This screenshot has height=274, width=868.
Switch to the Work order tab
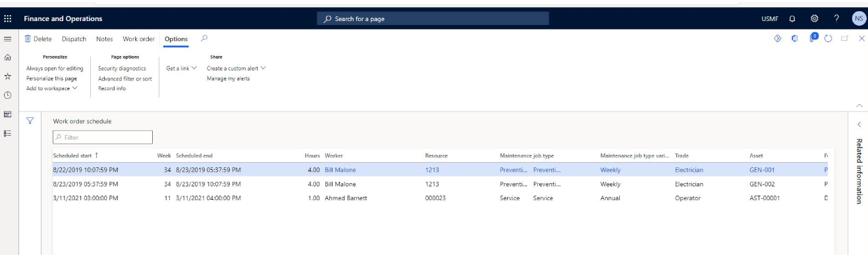[138, 39]
